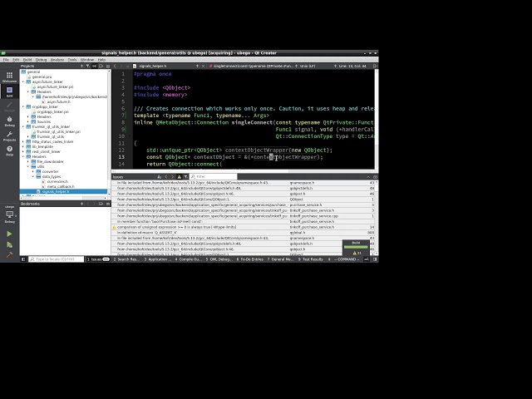Viewport: 532px width, 399px height.
Task: Open the Tools menu
Action: (72, 60)
